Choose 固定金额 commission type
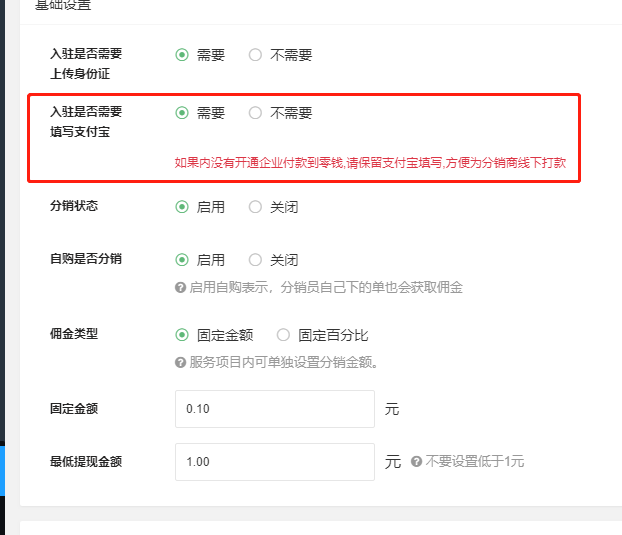Screen dimensions: 622x535 [x=182, y=335]
